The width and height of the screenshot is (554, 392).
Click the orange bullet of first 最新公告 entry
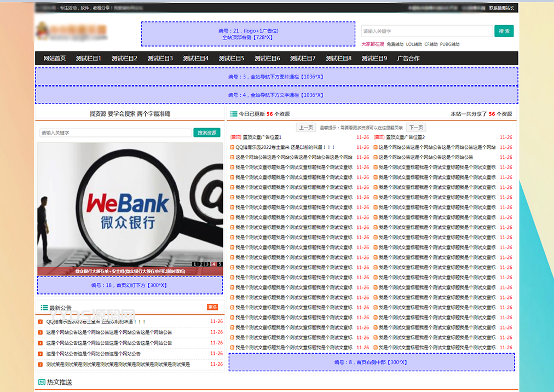(x=41, y=322)
